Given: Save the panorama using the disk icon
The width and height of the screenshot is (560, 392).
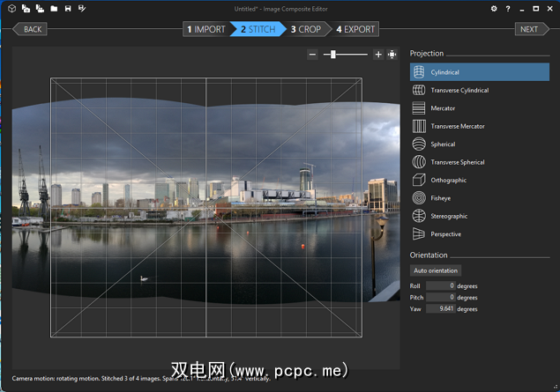Looking at the screenshot, I should pos(68,9).
